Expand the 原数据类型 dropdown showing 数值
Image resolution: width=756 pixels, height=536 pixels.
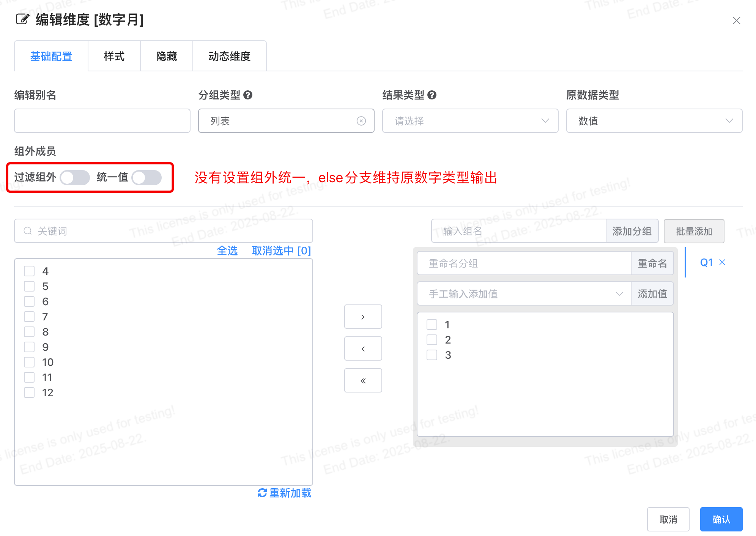(x=654, y=121)
